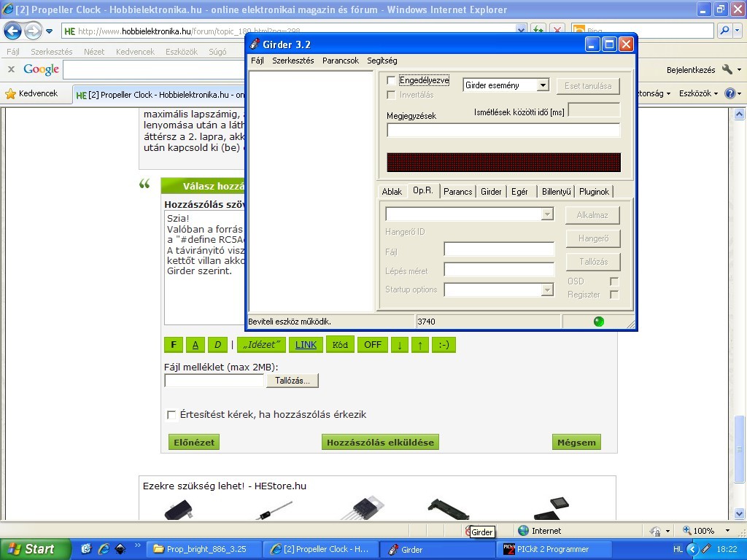Click the Kedvencek star icon

coord(10,94)
